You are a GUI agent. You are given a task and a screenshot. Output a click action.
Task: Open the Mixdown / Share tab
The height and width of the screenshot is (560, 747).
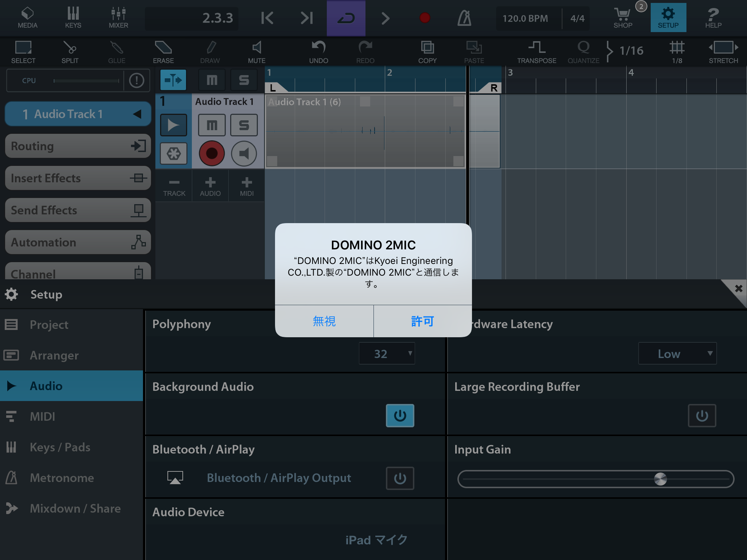[x=71, y=508]
